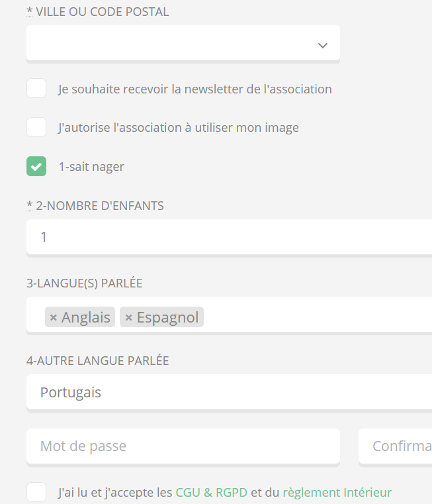Open the CGU & RGPD link
The width and height of the screenshot is (432, 504).
click(211, 493)
